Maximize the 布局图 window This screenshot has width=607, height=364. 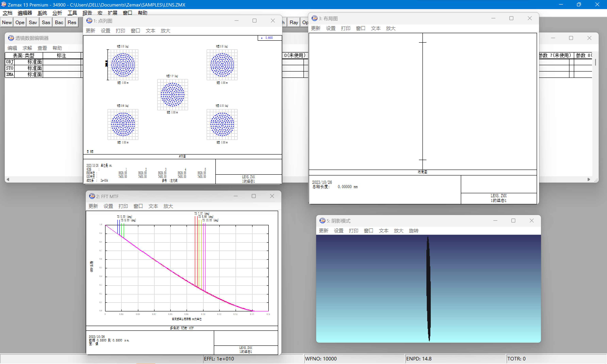coord(511,18)
